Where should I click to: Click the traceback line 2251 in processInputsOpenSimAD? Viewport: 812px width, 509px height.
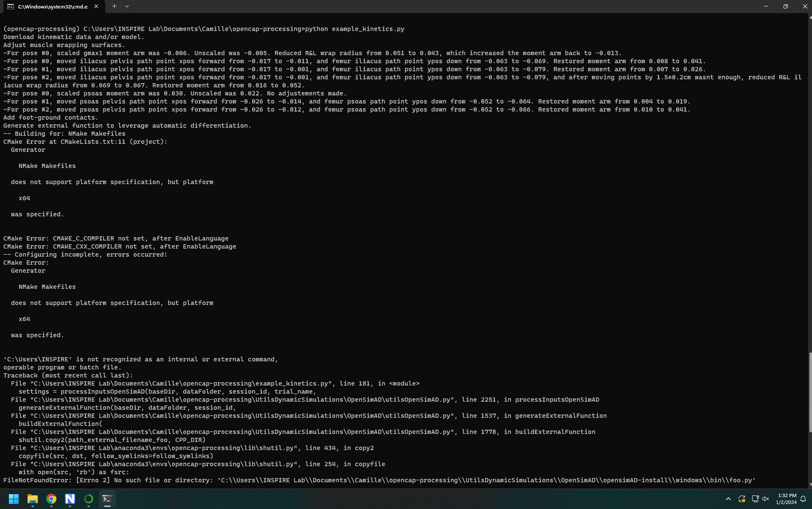click(x=305, y=400)
